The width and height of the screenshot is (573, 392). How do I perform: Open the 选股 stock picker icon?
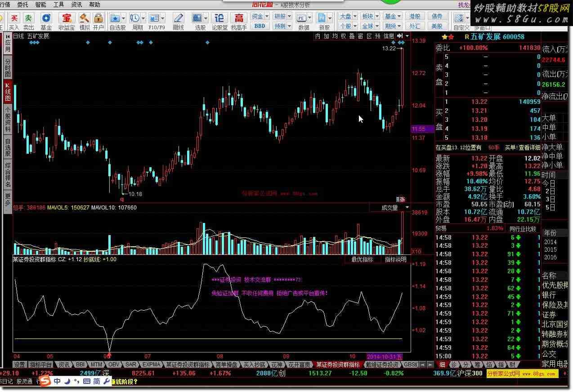[x=197, y=18]
